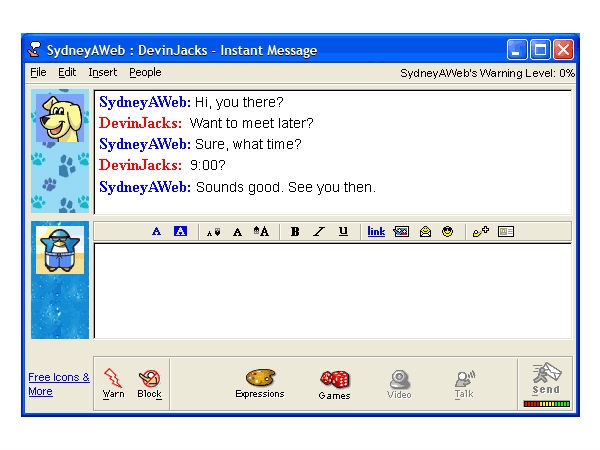Screen dimensions: 600x450
Task: Insert a picture into the message
Action: [401, 232]
